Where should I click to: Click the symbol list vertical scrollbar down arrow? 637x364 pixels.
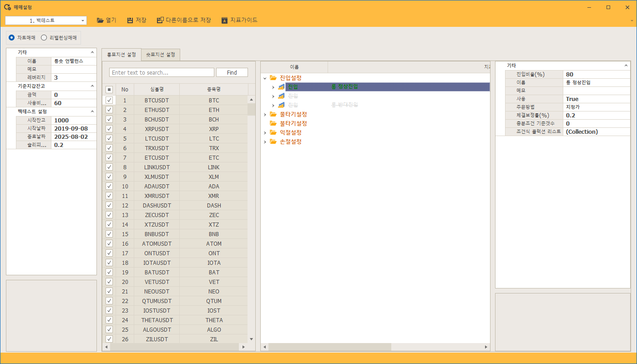point(252,339)
